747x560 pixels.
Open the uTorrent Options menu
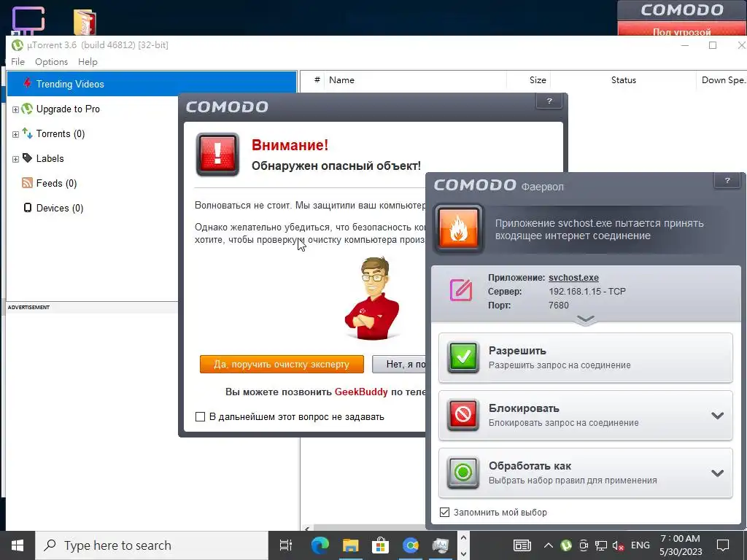click(52, 61)
